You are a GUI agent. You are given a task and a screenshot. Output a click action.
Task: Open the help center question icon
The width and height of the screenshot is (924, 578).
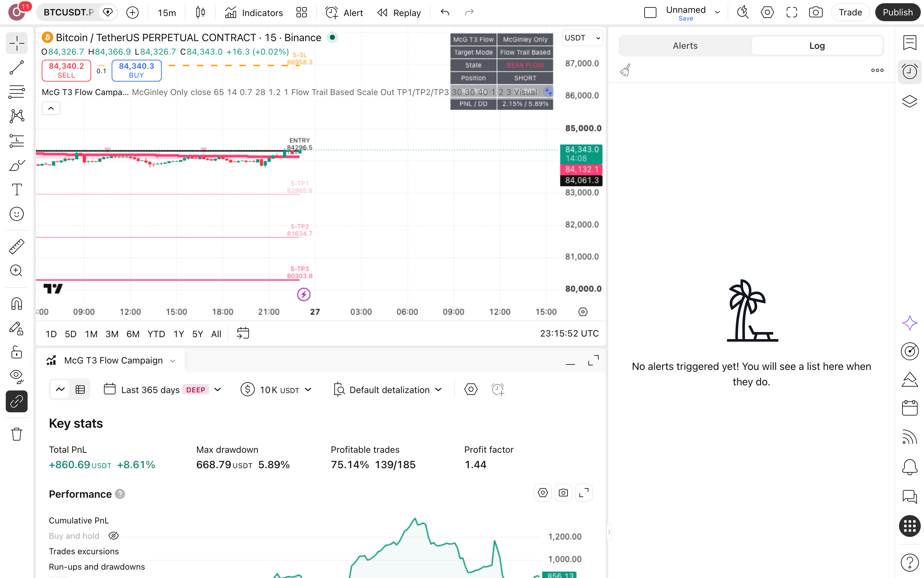pos(910,562)
